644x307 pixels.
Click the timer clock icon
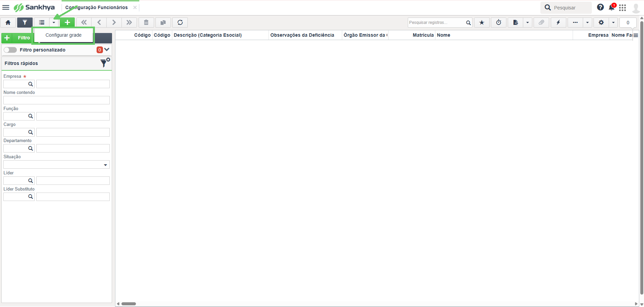point(499,23)
